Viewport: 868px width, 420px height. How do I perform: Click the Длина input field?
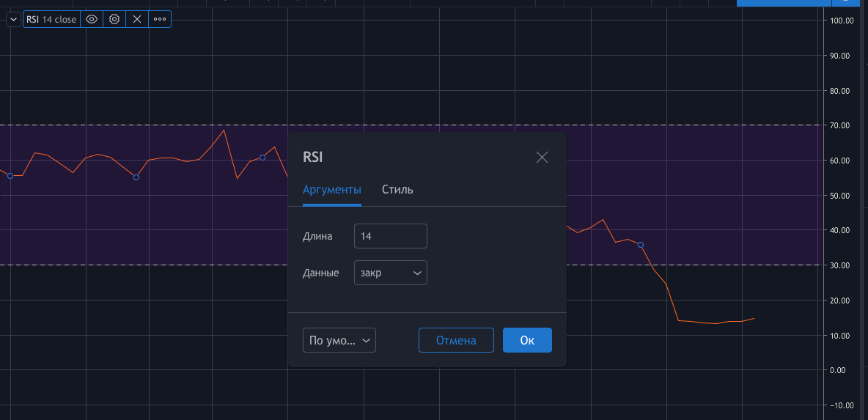[x=390, y=236]
